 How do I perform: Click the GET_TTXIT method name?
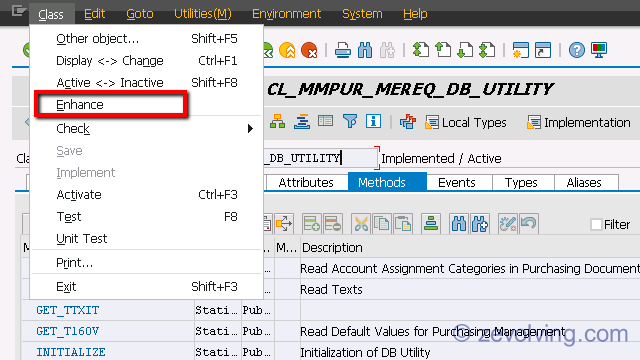coord(68,310)
